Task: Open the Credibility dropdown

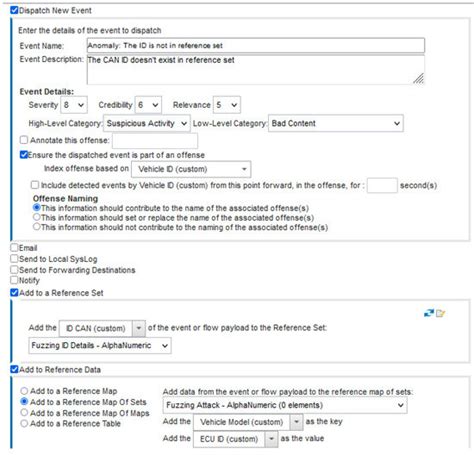Action: 148,105
